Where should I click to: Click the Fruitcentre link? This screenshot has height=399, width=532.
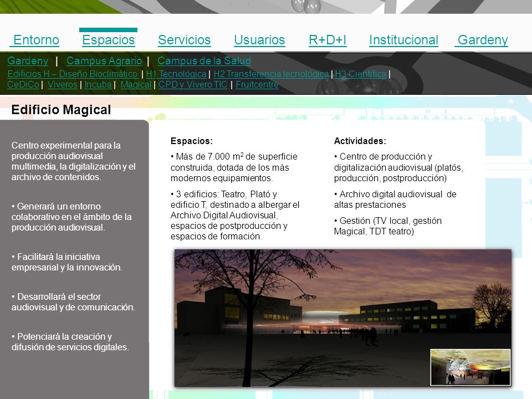[257, 84]
